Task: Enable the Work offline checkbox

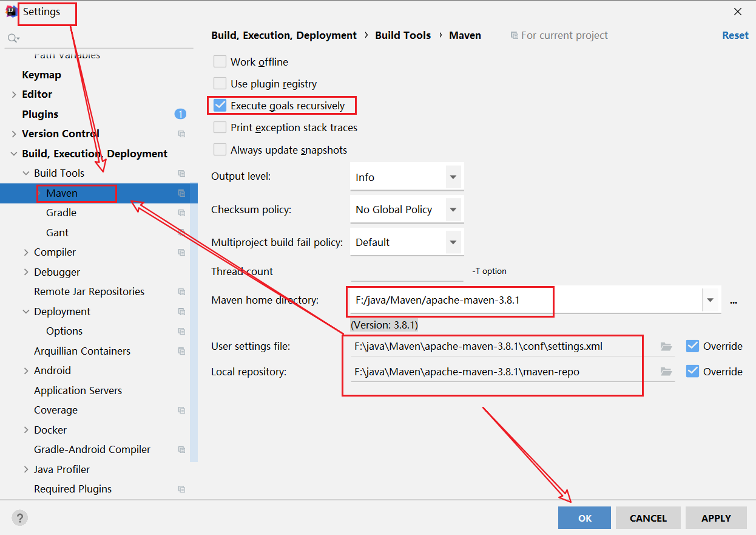Action: 220,62
